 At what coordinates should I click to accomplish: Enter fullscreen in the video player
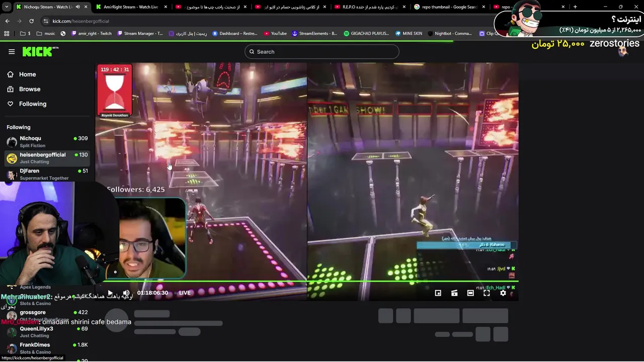click(x=487, y=293)
